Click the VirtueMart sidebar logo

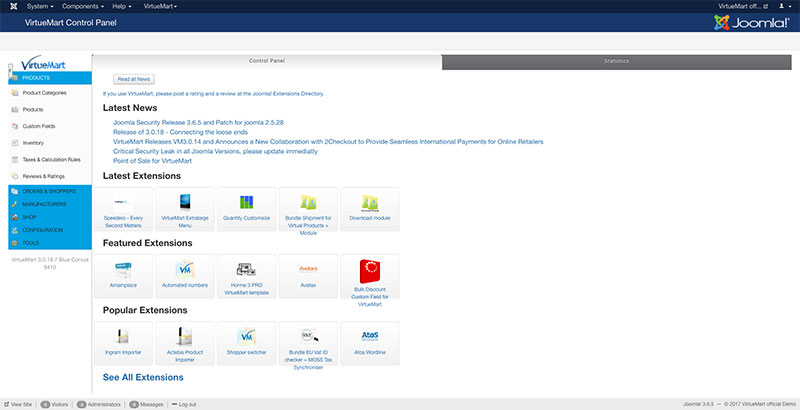tap(43, 63)
